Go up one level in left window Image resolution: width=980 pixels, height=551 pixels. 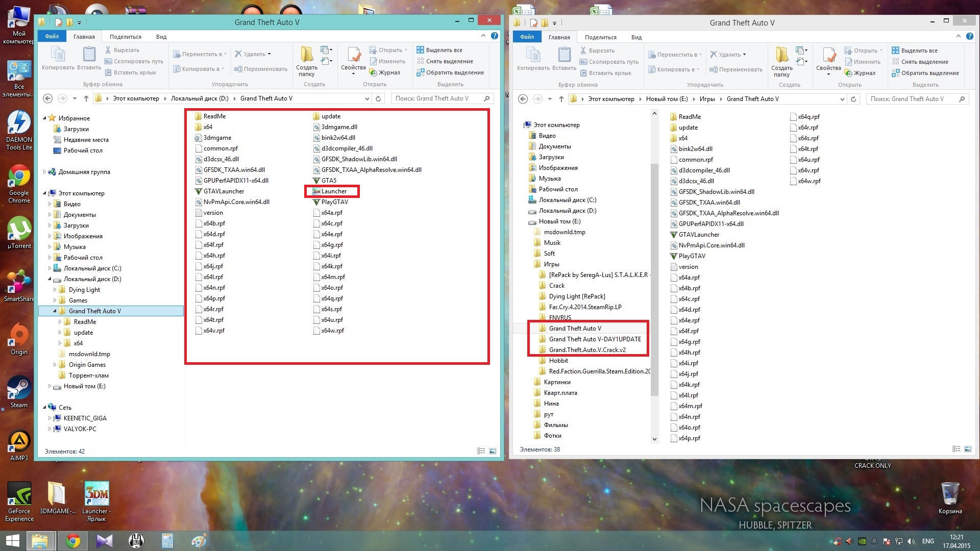(x=86, y=98)
